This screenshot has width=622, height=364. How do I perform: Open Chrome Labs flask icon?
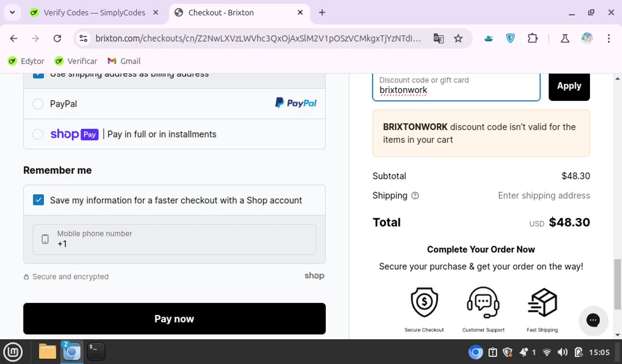(x=565, y=39)
